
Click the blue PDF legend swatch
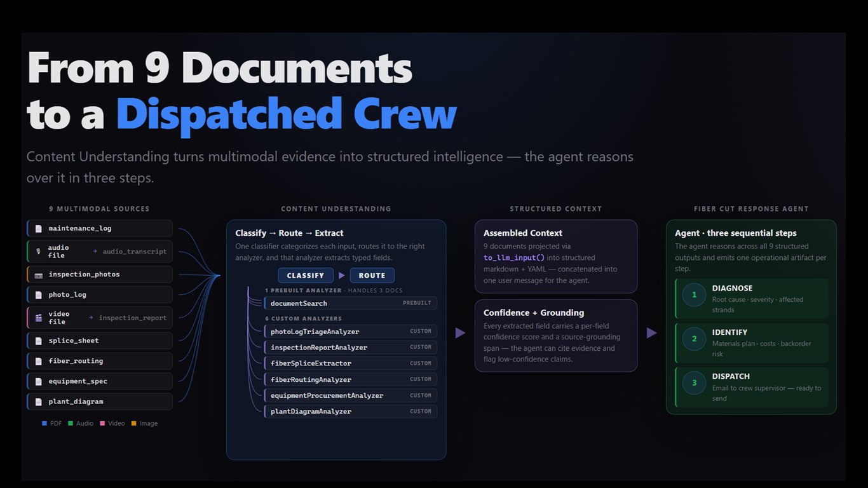point(44,423)
